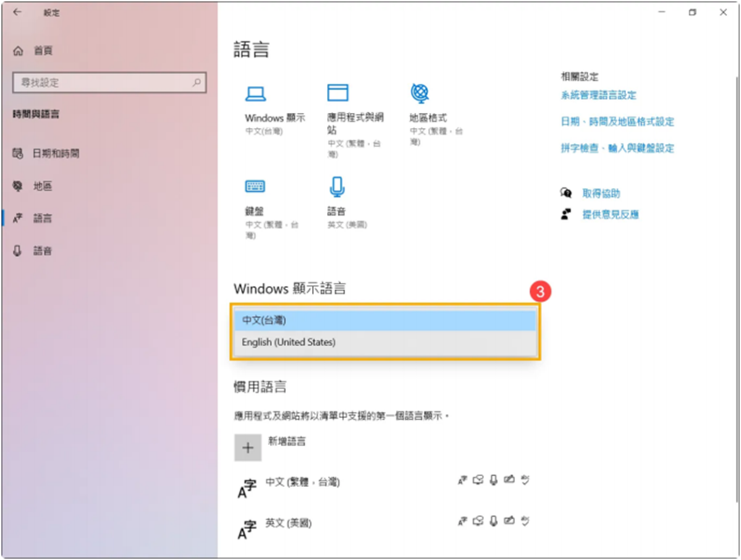The image size is (741, 560).
Task: Click 拼字檢查、輸入與鍵盤設定 link
Action: [617, 148]
